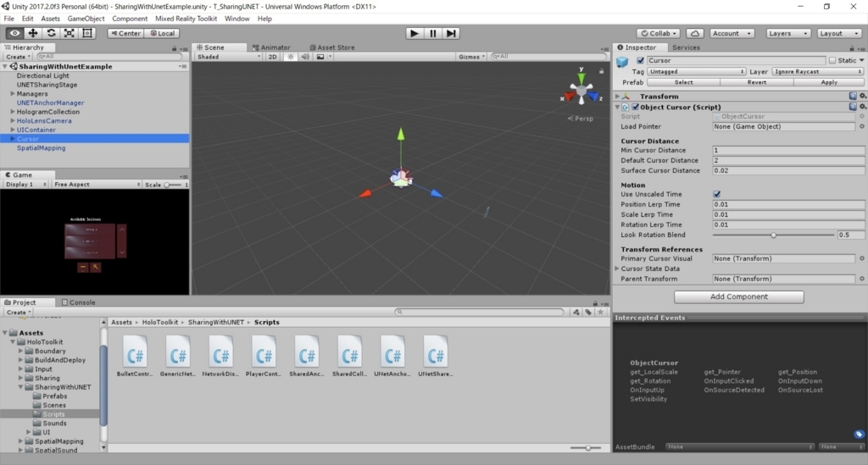
Task: Toggle Object Cursor script enabled checkbox
Action: click(636, 107)
